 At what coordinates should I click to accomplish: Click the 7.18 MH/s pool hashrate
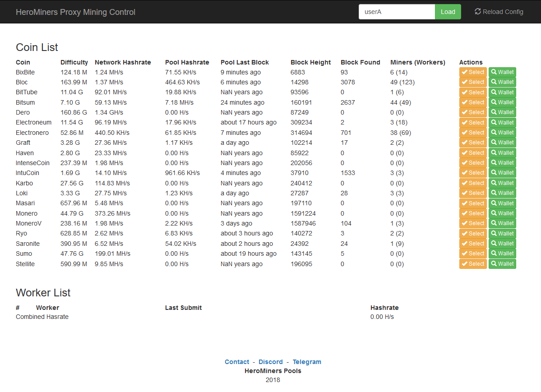coord(179,102)
